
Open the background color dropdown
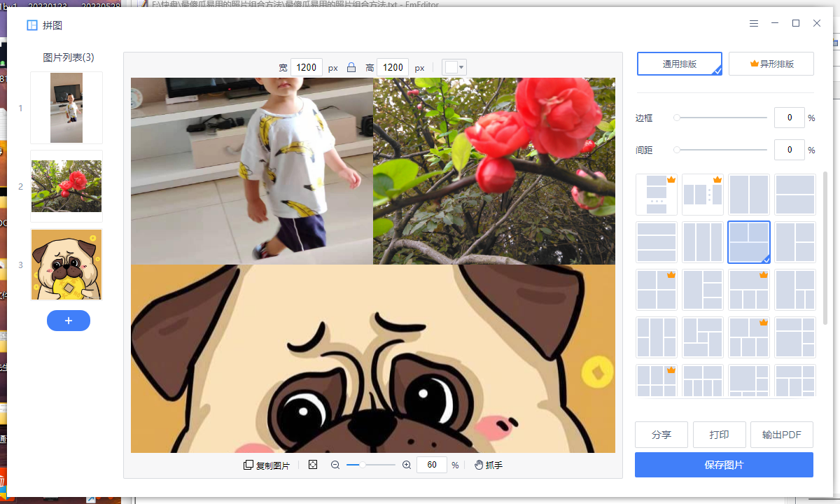pos(454,68)
